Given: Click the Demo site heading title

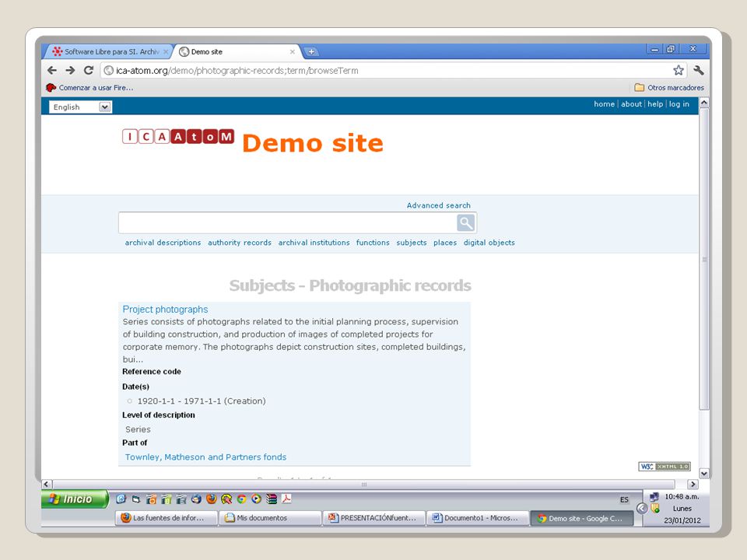Looking at the screenshot, I should (313, 143).
